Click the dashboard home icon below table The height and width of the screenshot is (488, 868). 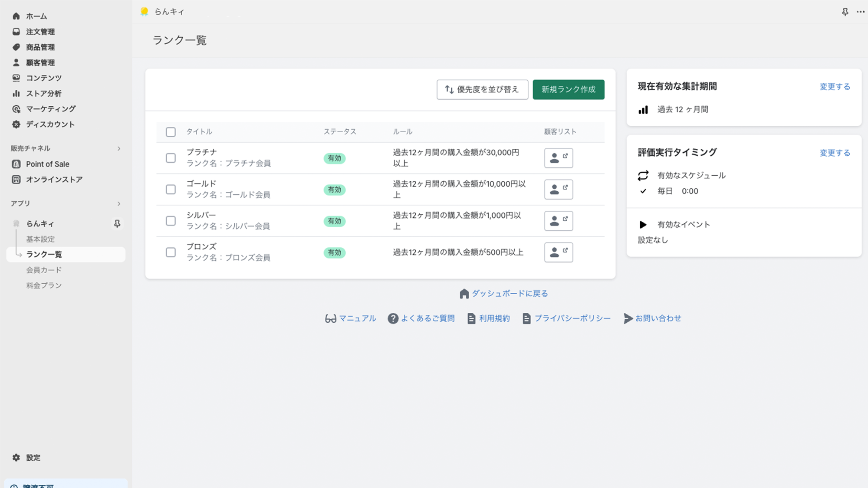pyautogui.click(x=464, y=294)
